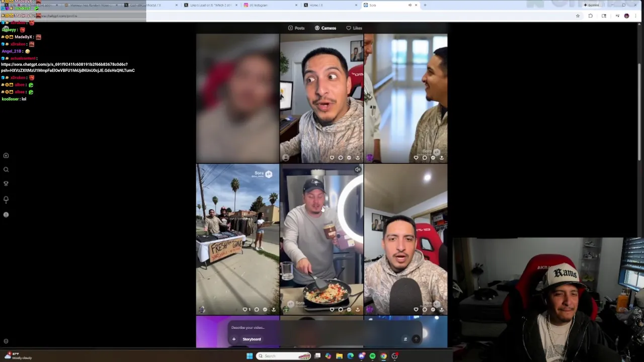
Task: Open the purple creator avatar on the hallway video
Action: click(x=370, y=158)
